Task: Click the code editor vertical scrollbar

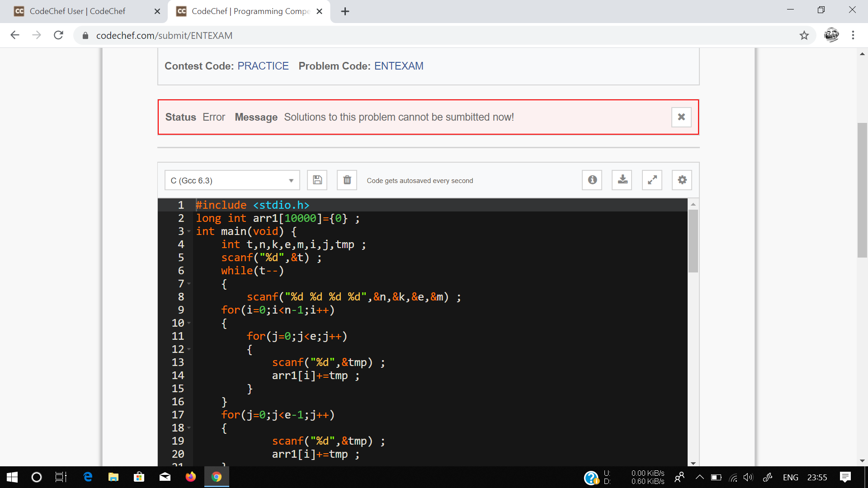Action: point(693,242)
